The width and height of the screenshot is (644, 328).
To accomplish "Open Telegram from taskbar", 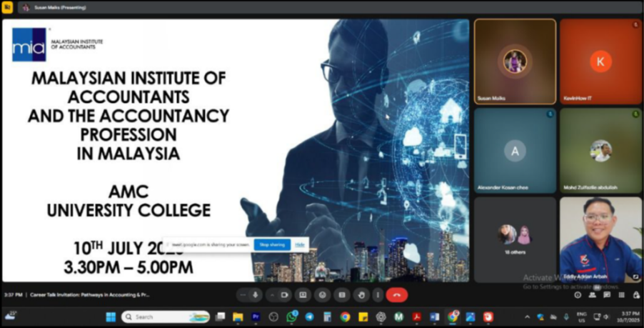I will [309, 317].
